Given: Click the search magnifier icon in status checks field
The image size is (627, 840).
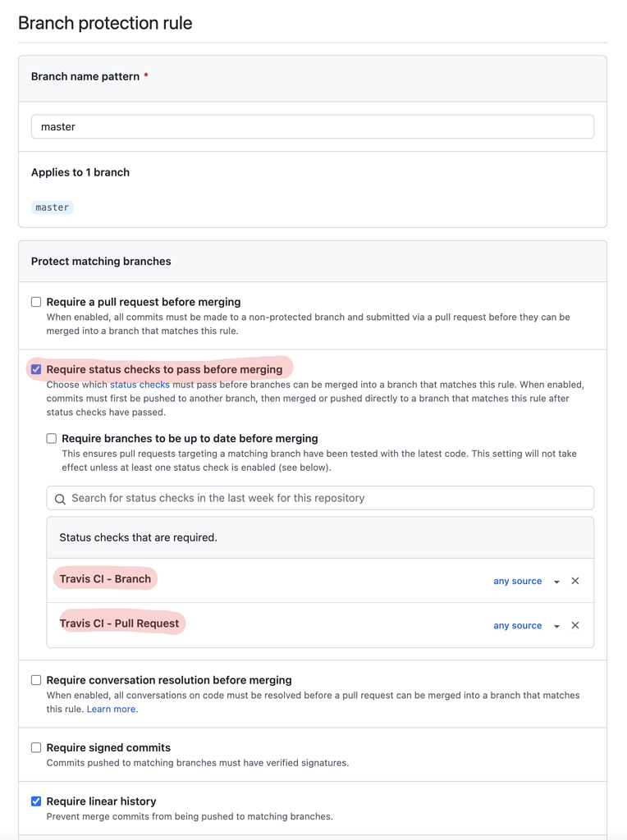Looking at the screenshot, I should pyautogui.click(x=61, y=498).
